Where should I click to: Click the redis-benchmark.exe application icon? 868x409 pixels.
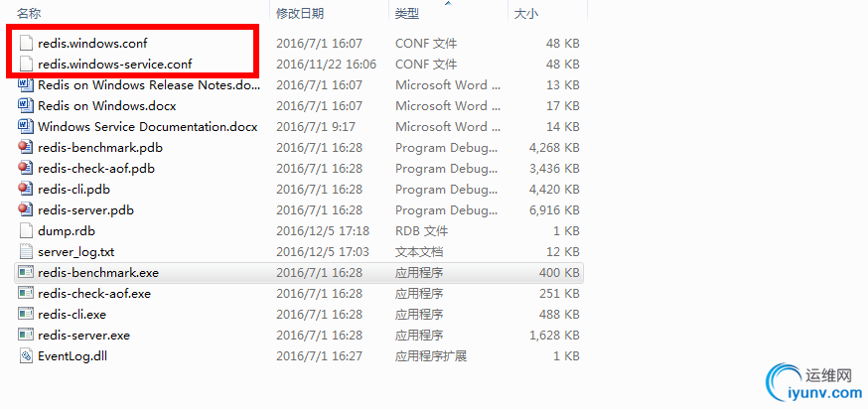(26, 272)
